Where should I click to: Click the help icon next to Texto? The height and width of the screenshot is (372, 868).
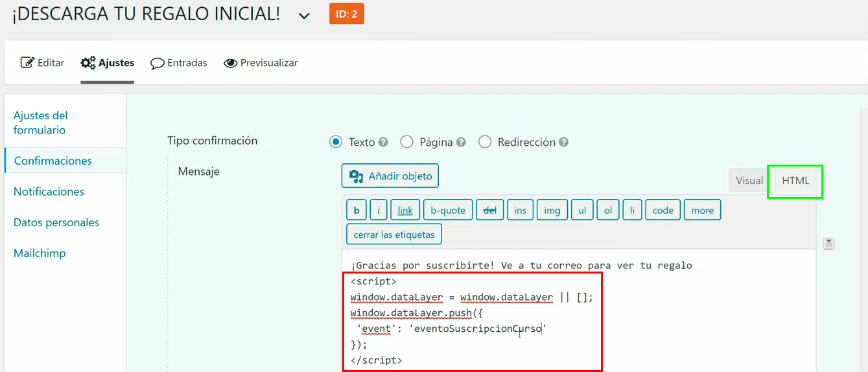click(x=383, y=143)
